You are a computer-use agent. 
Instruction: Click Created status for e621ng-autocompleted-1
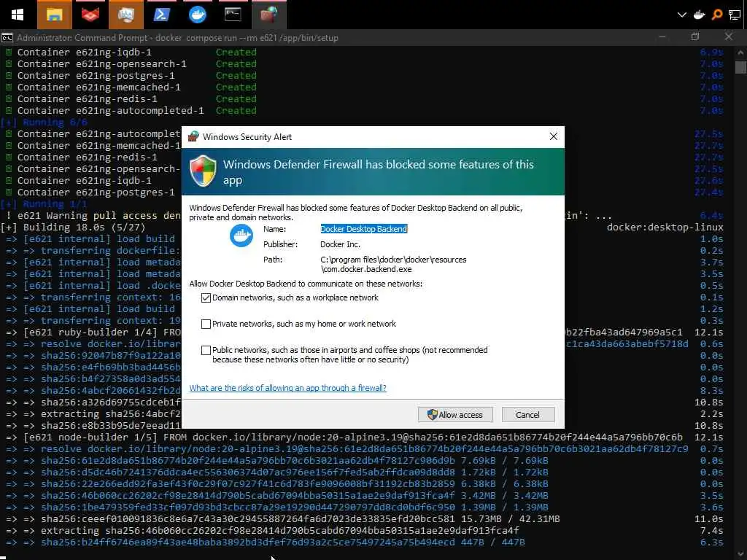click(236, 111)
